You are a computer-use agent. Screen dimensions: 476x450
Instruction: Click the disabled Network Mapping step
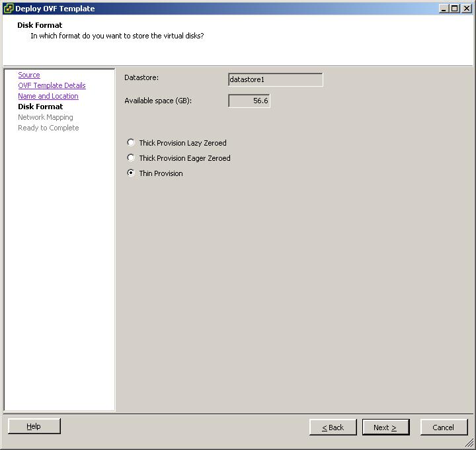point(45,117)
